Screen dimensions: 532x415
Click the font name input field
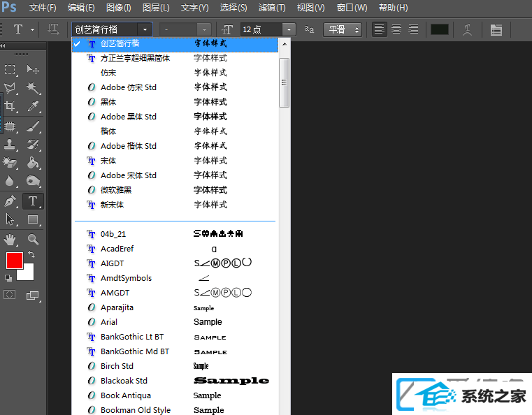click(x=105, y=29)
